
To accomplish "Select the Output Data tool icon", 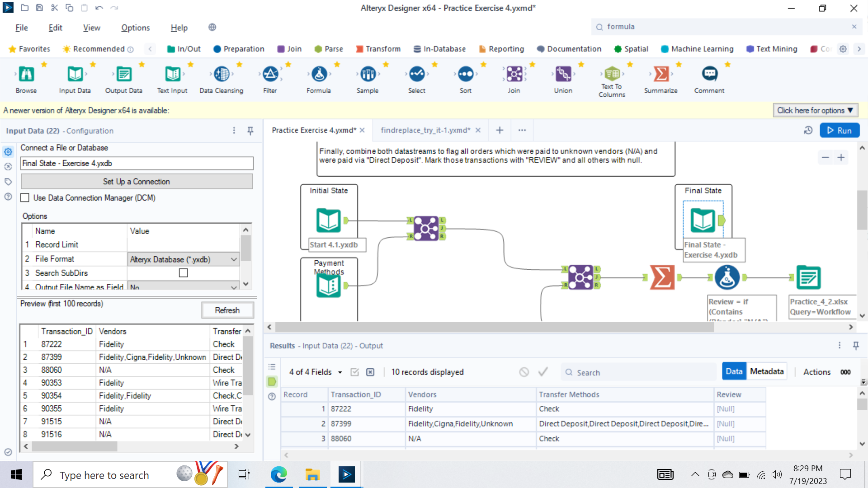I will [123, 74].
